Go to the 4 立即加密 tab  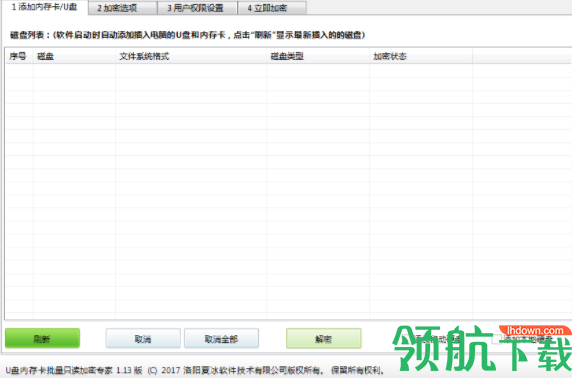click(272, 8)
